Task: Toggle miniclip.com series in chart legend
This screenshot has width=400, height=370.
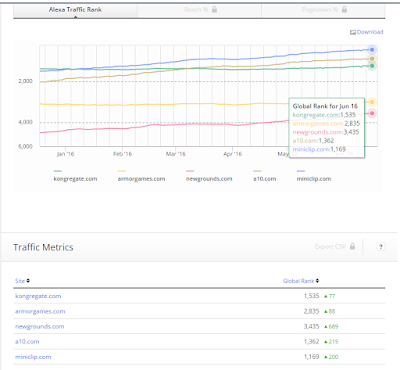Action: tap(314, 176)
